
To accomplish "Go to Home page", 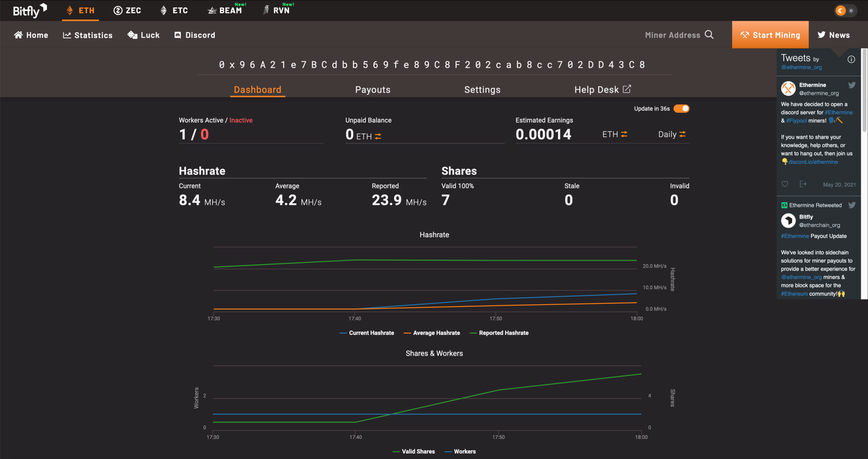I will point(31,35).
